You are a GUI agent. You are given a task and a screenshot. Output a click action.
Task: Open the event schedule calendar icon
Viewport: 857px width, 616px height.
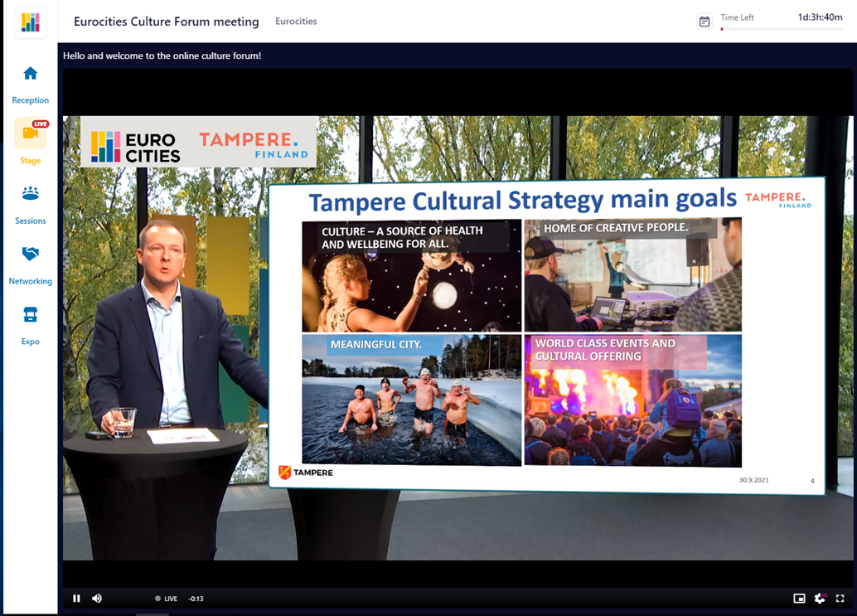[704, 22]
